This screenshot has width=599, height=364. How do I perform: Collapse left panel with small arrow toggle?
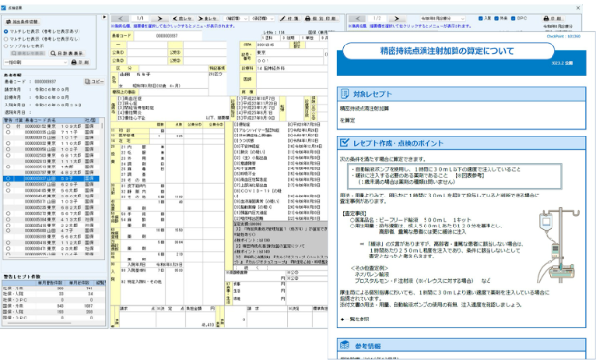coord(104,17)
